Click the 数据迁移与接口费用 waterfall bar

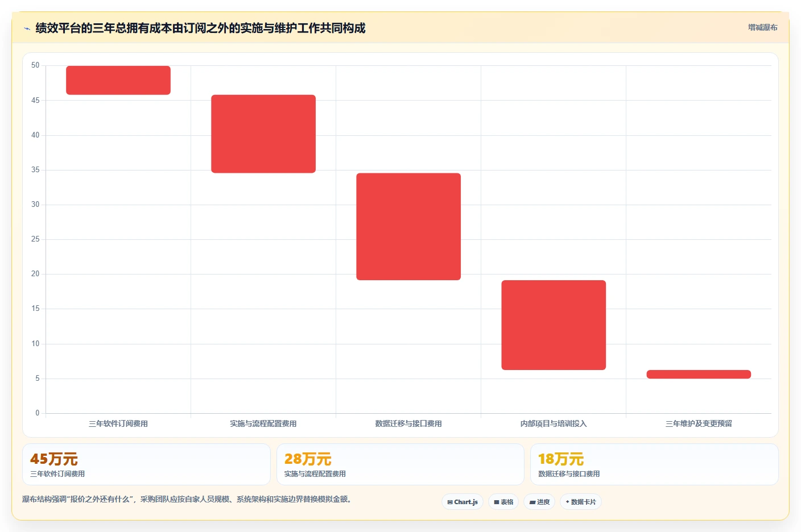tap(408, 226)
